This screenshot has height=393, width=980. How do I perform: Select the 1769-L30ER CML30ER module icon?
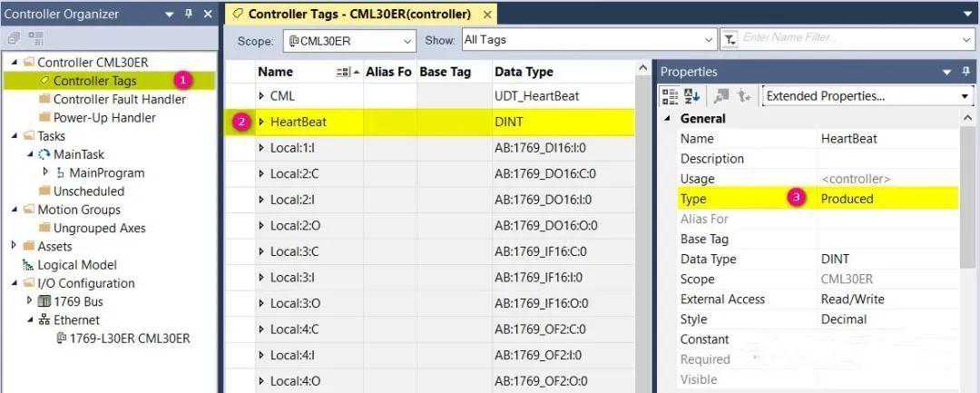[x=62, y=339]
